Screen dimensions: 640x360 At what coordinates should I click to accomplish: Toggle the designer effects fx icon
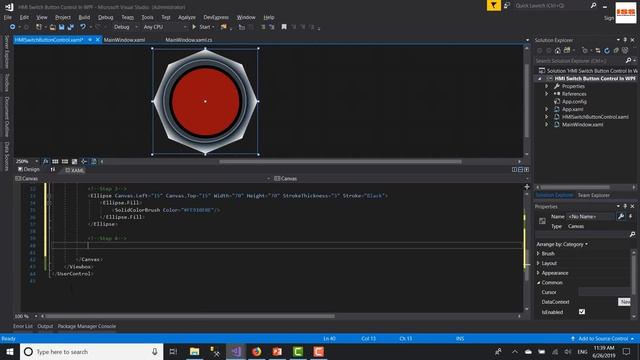click(x=45, y=162)
